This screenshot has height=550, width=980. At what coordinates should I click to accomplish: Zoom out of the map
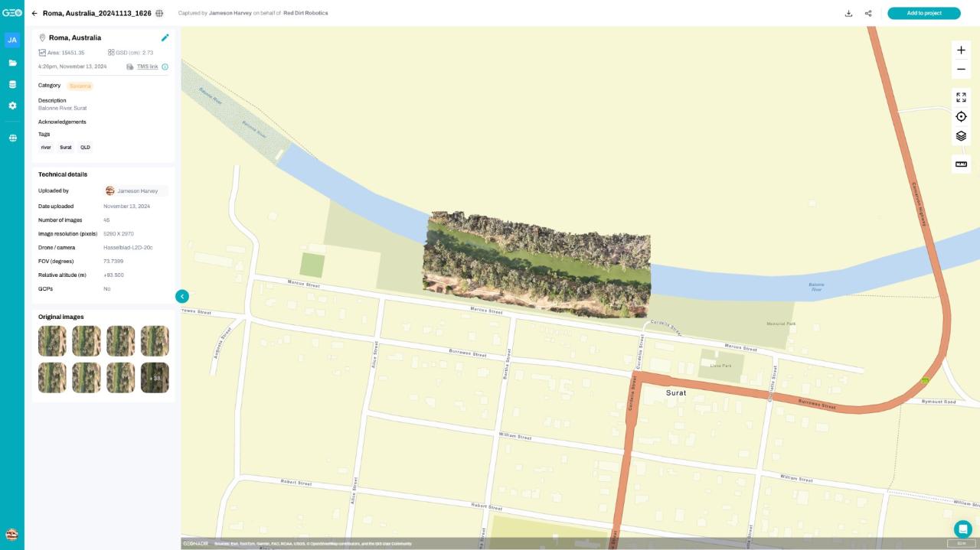961,70
